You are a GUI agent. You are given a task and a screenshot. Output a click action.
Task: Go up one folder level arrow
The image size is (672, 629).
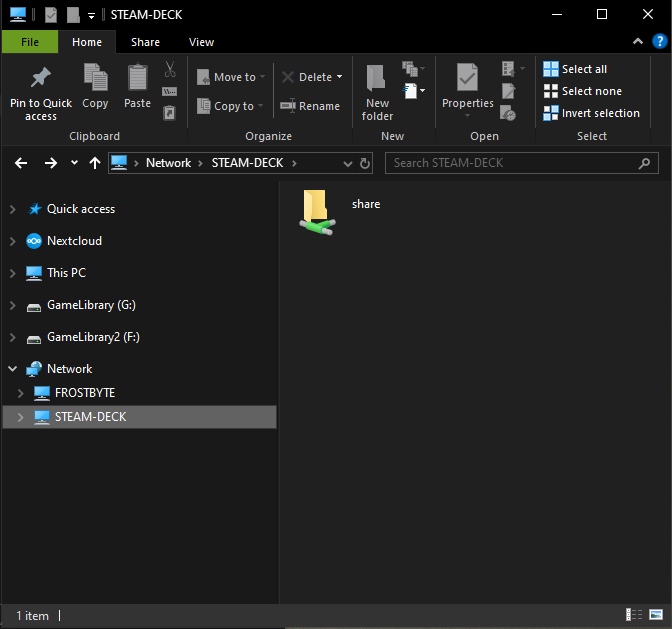[x=95, y=163]
